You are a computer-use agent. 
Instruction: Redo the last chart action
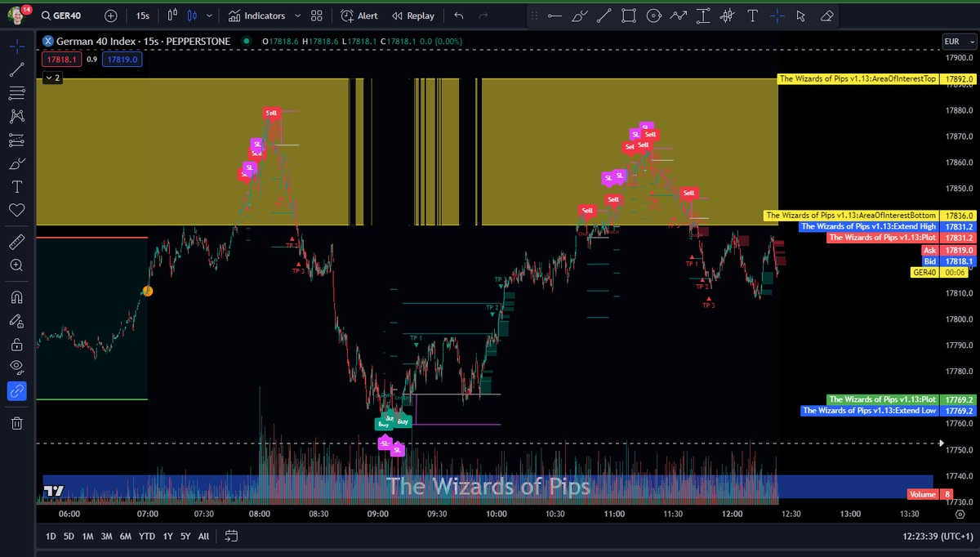483,16
